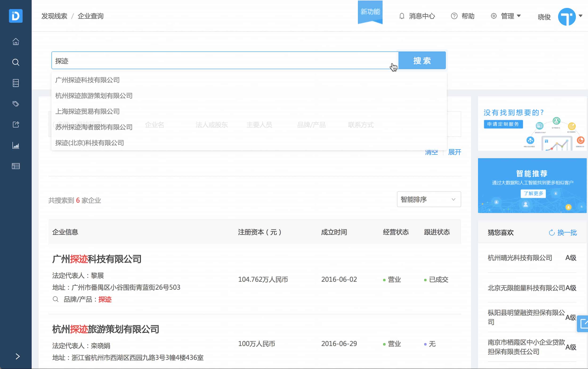Open the tags icon in sidebar
The height and width of the screenshot is (369, 588).
(16, 104)
